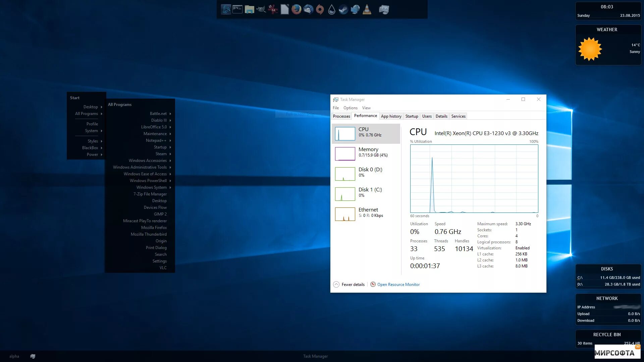The height and width of the screenshot is (362, 644).
Task: Open Thunderbird mail icon in dock
Action: click(308, 9)
